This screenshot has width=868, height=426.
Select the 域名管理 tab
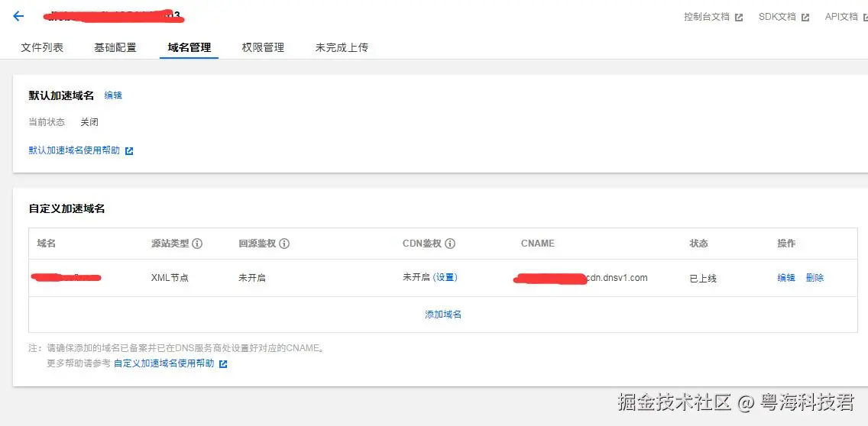(x=189, y=47)
